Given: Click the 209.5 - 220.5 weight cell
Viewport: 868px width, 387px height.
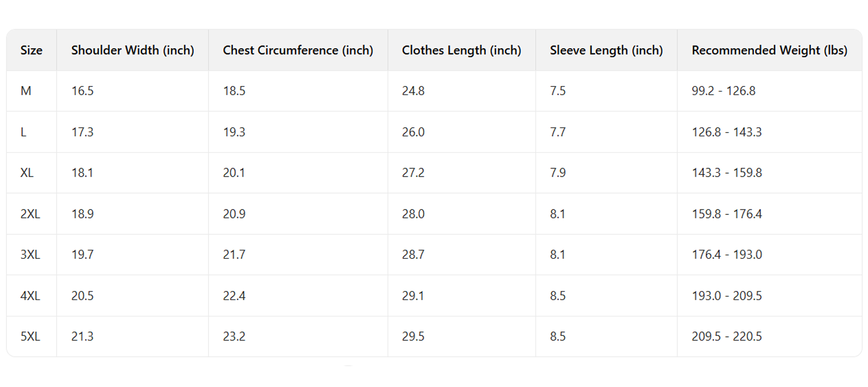Looking at the screenshot, I should click(x=727, y=337).
